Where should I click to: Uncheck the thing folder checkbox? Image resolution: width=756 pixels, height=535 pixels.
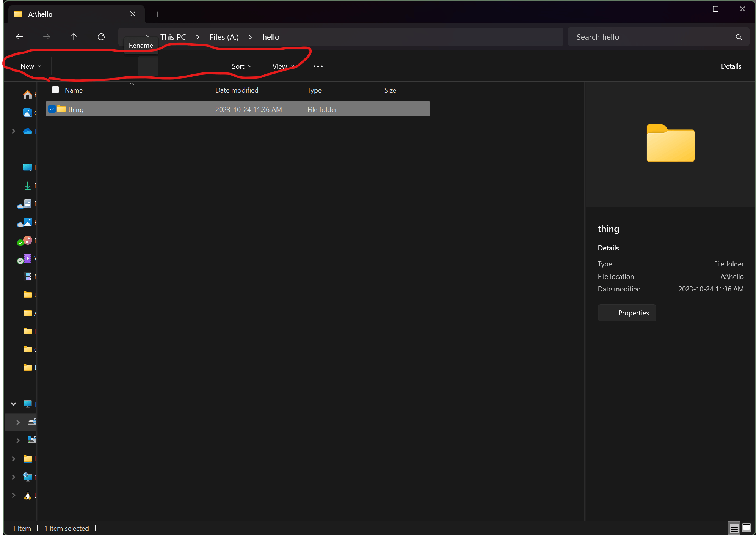tap(52, 109)
